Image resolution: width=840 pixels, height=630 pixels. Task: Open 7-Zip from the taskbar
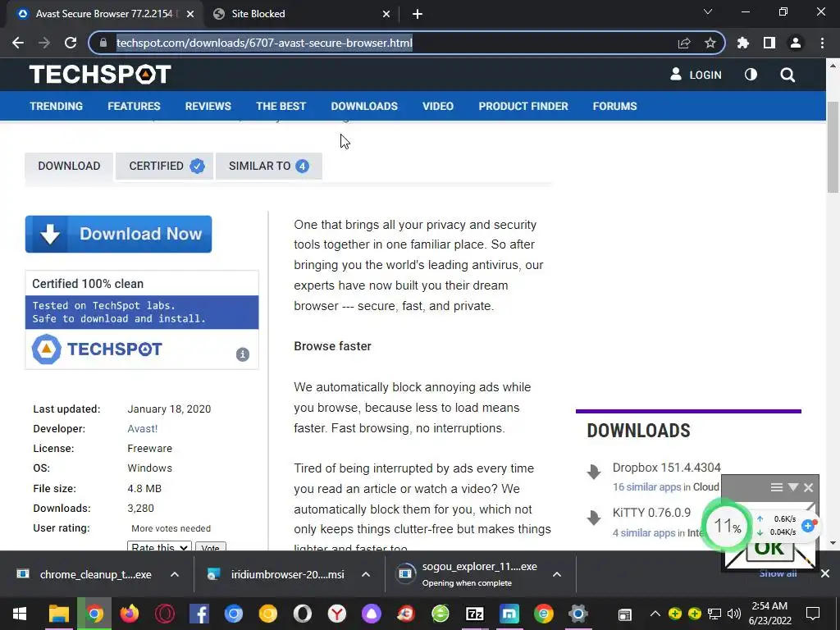point(475,614)
